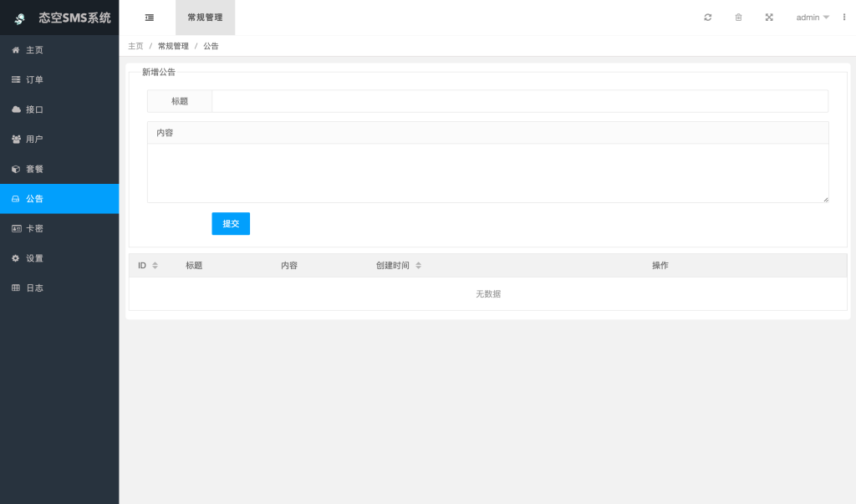The height and width of the screenshot is (504, 856).
Task: Open the 接口 sidebar item
Action: pyautogui.click(x=34, y=109)
